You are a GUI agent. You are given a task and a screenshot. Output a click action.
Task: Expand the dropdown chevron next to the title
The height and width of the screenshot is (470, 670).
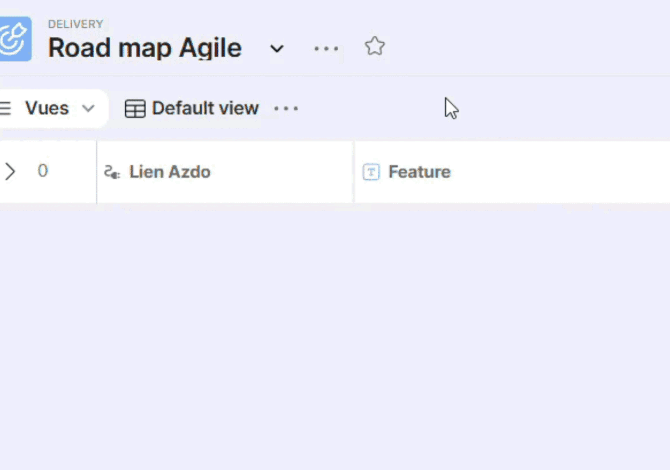click(277, 48)
